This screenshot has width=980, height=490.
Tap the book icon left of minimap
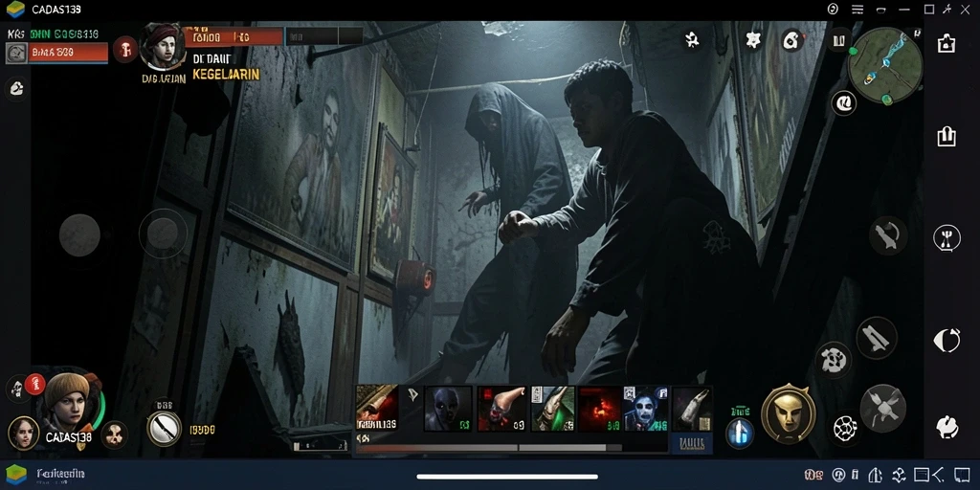(838, 40)
